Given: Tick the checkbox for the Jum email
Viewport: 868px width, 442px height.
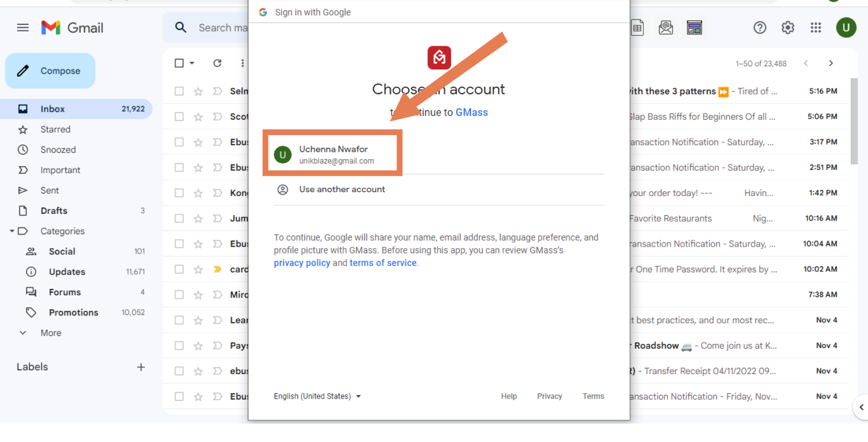Looking at the screenshot, I should click(x=179, y=218).
